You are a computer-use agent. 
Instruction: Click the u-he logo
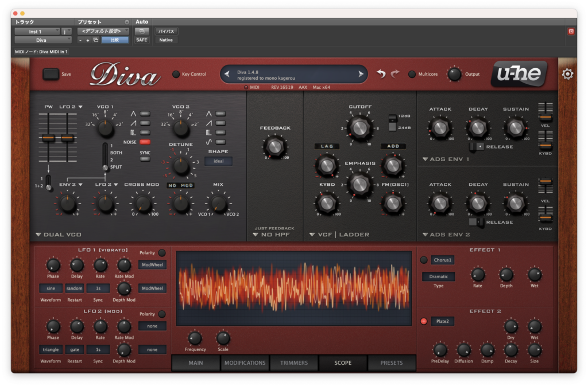pos(519,73)
